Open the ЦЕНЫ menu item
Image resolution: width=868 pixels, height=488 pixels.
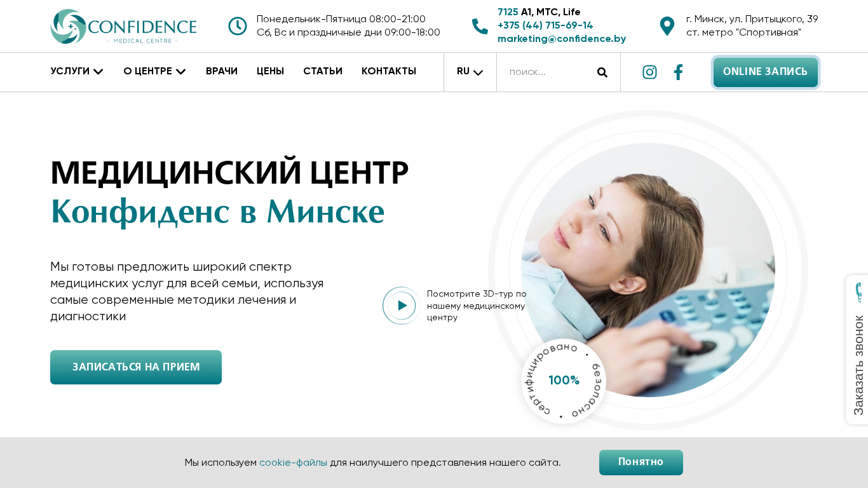(x=270, y=71)
